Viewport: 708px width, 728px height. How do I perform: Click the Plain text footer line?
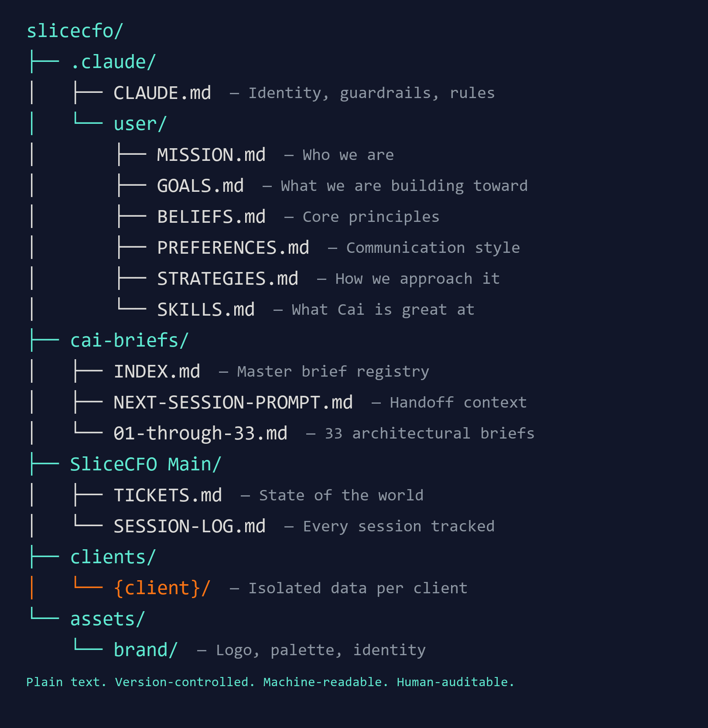coord(270,682)
